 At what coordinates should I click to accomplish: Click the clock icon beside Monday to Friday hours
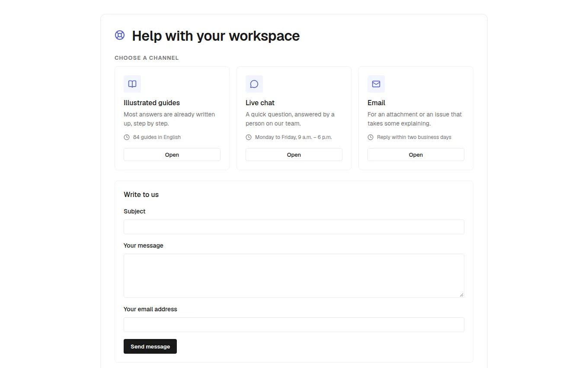(249, 137)
